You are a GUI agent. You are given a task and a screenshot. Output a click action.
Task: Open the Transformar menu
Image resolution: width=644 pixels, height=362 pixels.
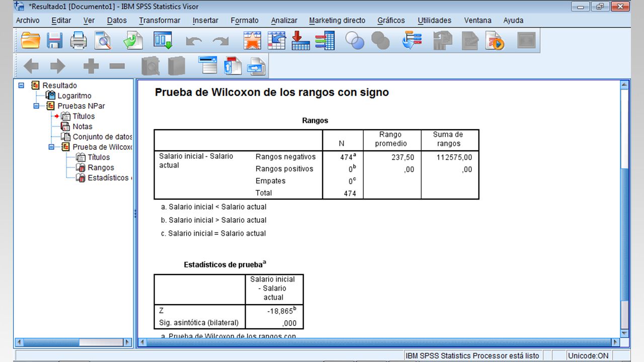159,21
